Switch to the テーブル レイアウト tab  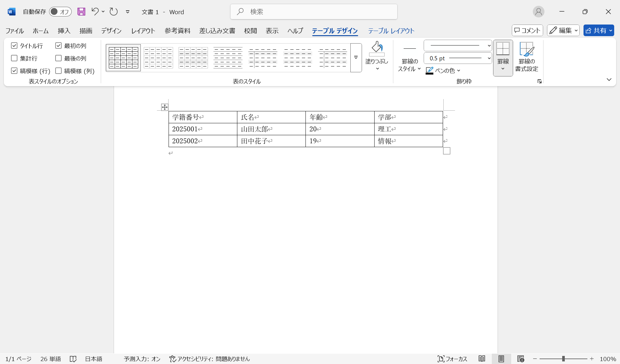click(391, 31)
